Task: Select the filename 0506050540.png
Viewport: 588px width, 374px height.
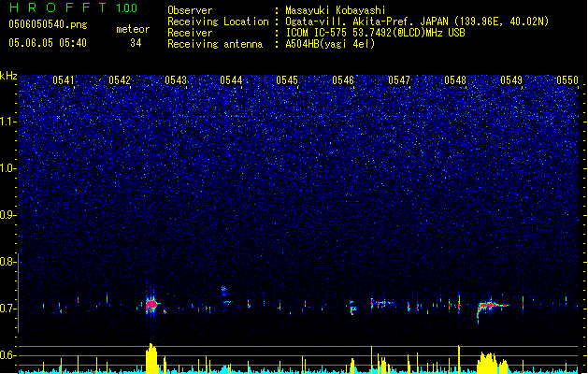Action: 48,25
